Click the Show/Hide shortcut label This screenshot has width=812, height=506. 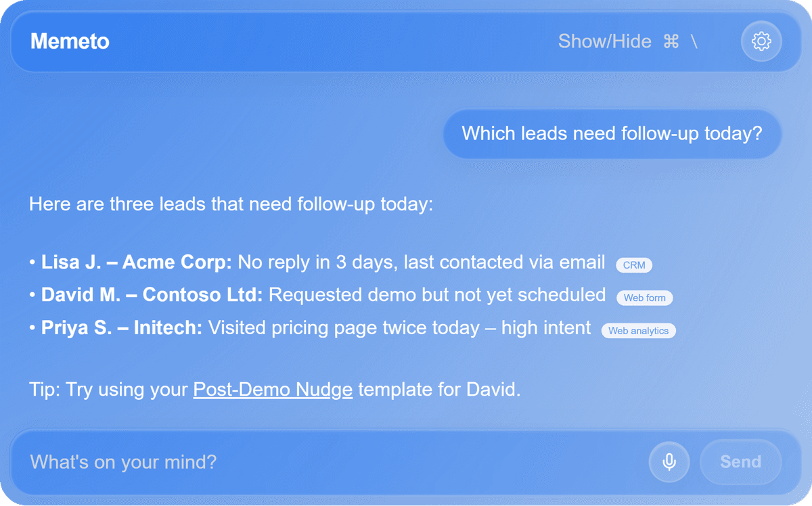[604, 41]
